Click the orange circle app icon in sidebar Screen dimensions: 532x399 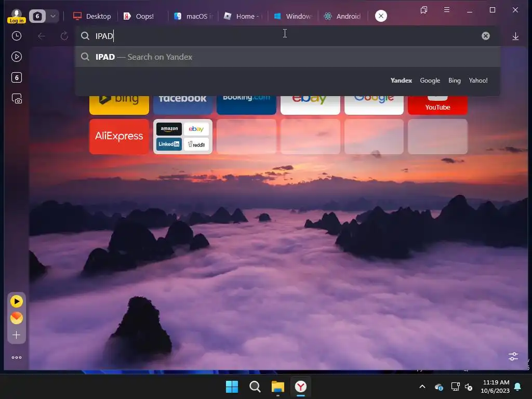(x=16, y=318)
